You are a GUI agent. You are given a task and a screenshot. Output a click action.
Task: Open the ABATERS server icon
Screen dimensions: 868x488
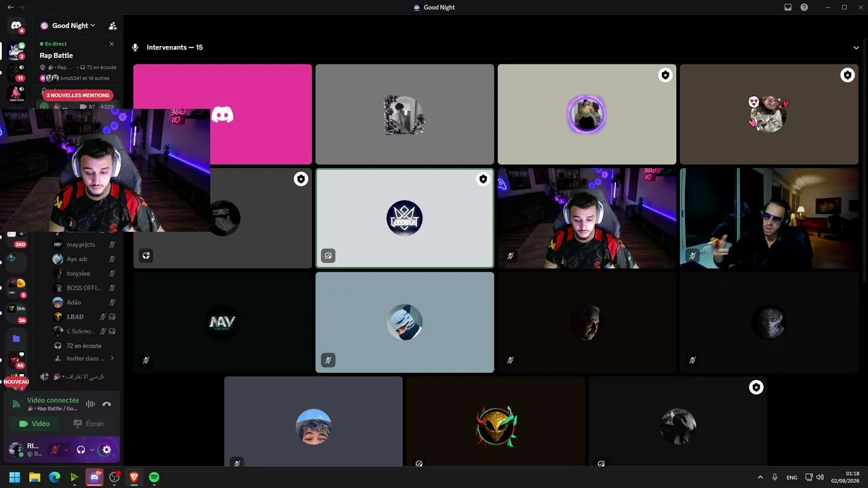point(16,94)
